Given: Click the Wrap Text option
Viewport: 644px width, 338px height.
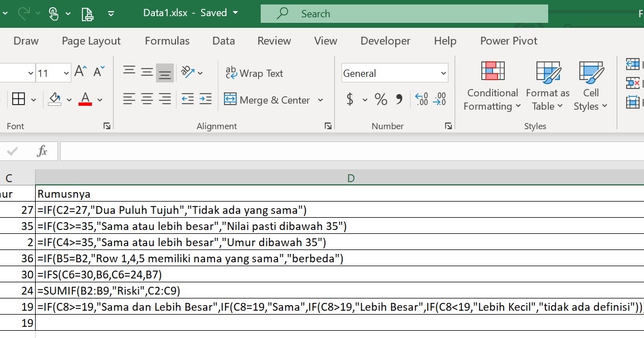Looking at the screenshot, I should [x=255, y=73].
